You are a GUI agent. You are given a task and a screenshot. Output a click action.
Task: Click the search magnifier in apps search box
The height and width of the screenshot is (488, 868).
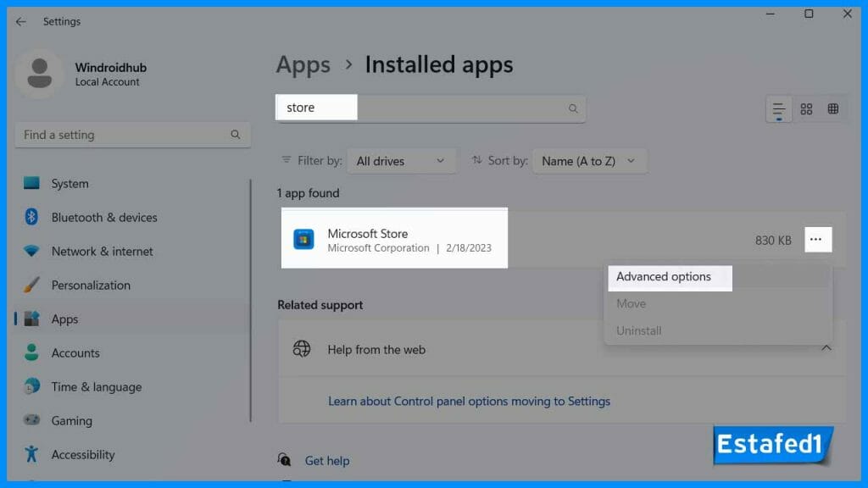[573, 108]
